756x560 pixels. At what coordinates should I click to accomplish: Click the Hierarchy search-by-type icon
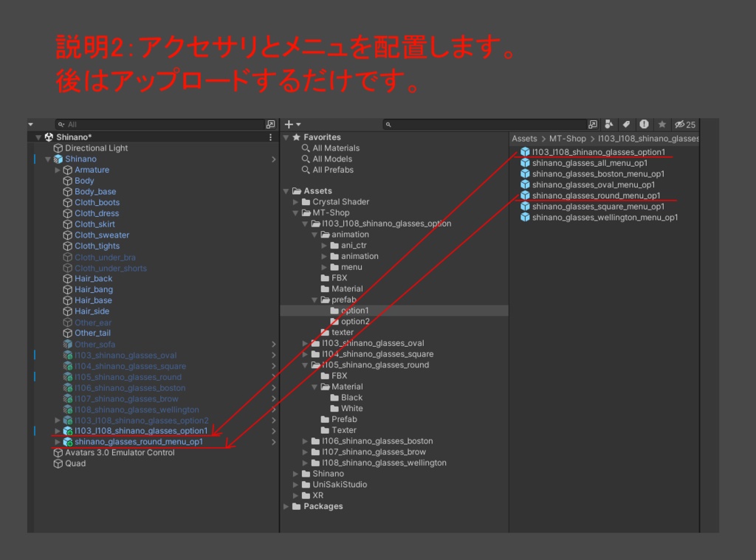tap(270, 125)
